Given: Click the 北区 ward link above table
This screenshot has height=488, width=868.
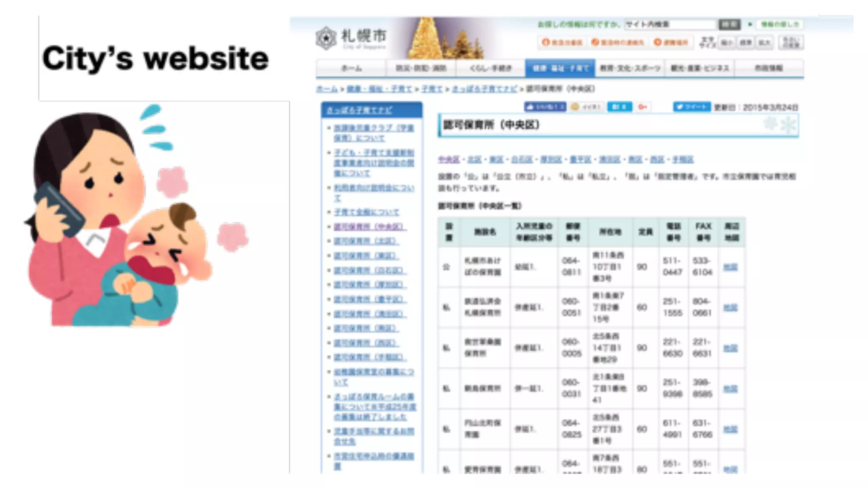Looking at the screenshot, I should (x=474, y=159).
